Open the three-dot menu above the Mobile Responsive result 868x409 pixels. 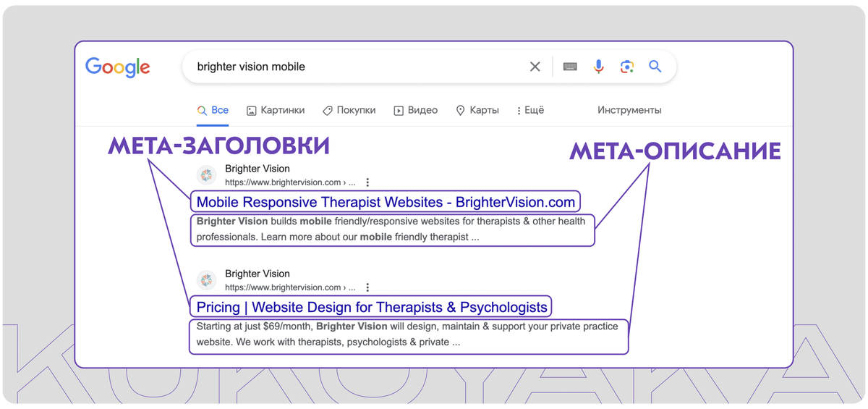367,182
